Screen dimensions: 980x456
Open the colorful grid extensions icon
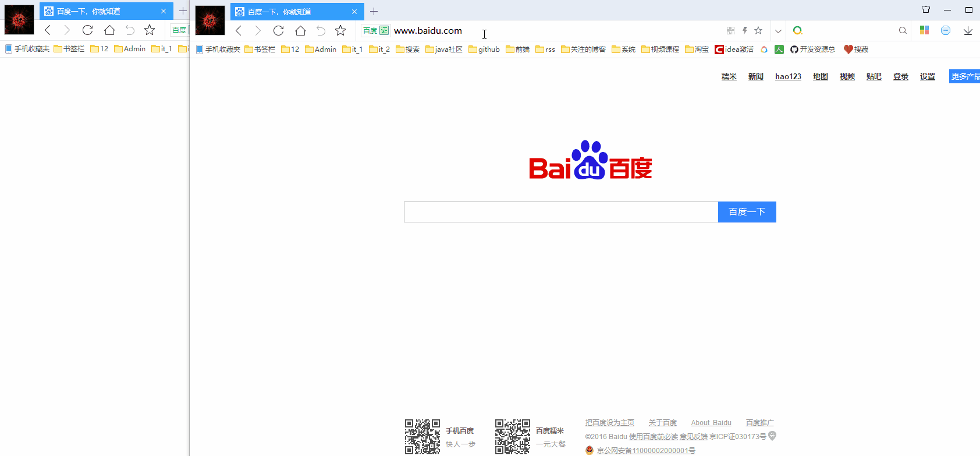pos(924,30)
